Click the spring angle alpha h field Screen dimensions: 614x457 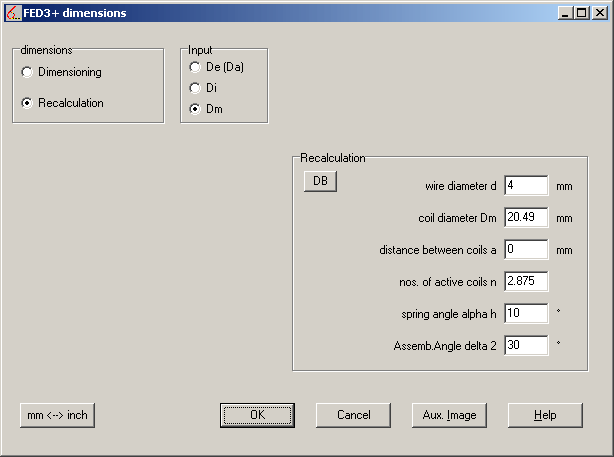pos(526,314)
